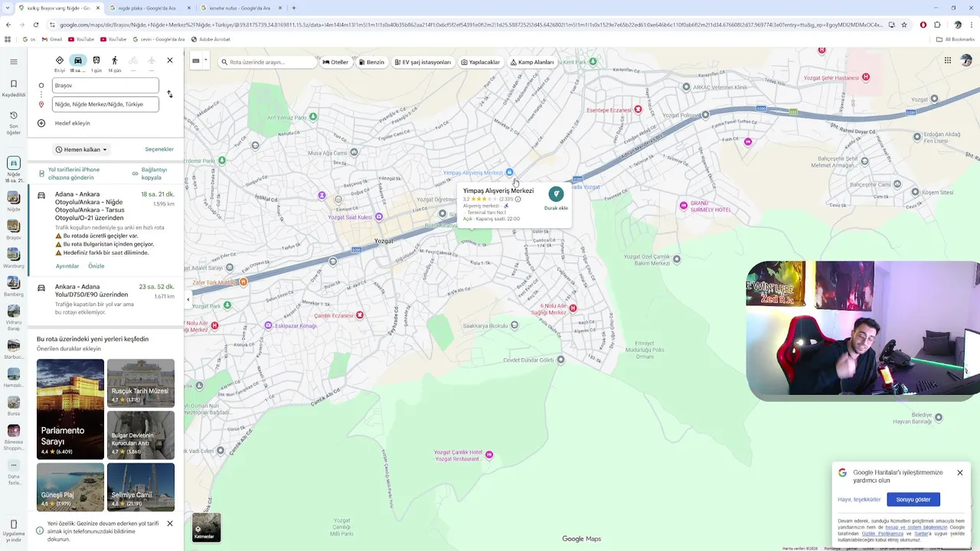Open the Kaydedildi saved places

(13, 89)
